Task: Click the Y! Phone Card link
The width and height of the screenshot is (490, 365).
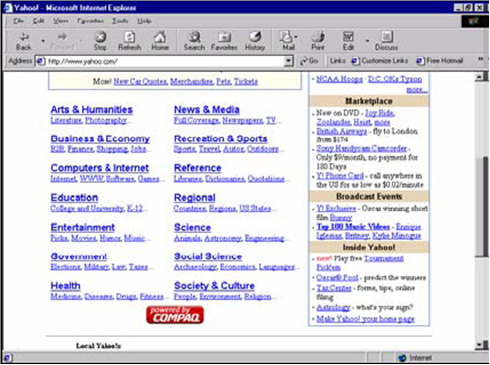Action: [340, 176]
